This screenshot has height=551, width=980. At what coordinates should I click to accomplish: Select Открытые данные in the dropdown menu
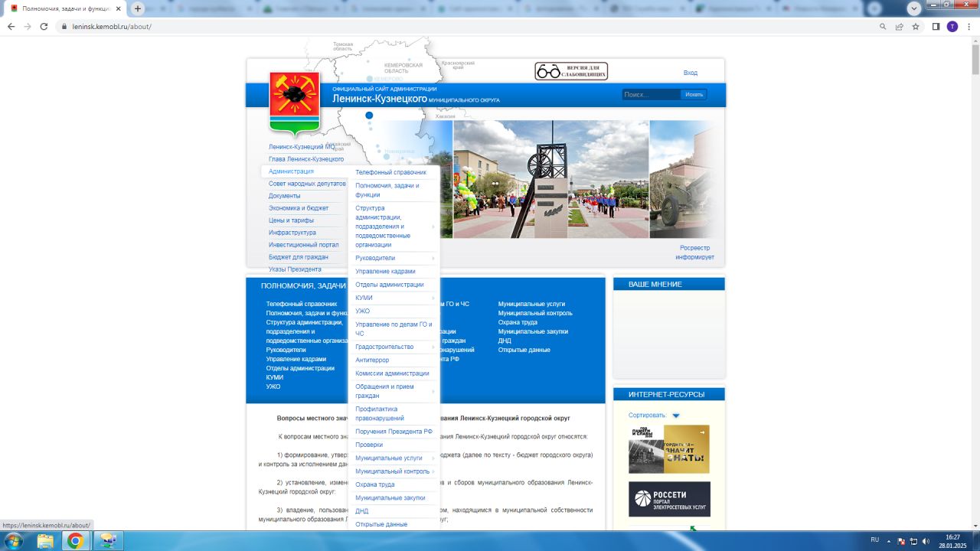(381, 524)
